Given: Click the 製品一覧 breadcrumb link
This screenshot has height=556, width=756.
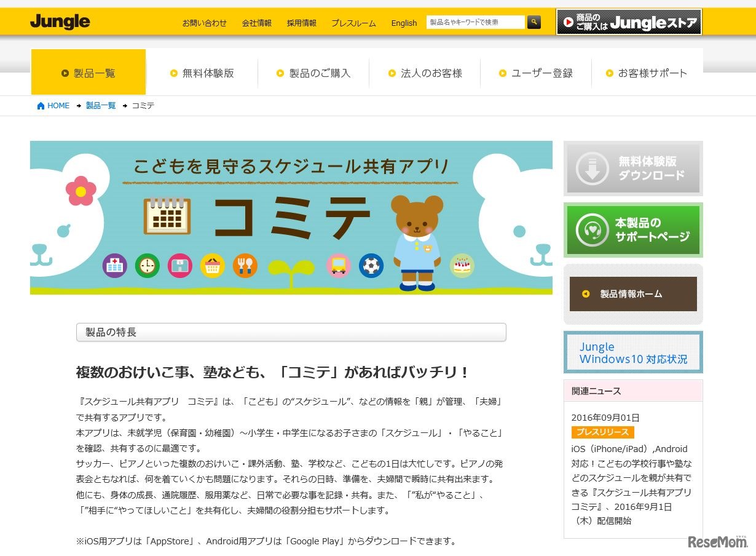Looking at the screenshot, I should (101, 106).
